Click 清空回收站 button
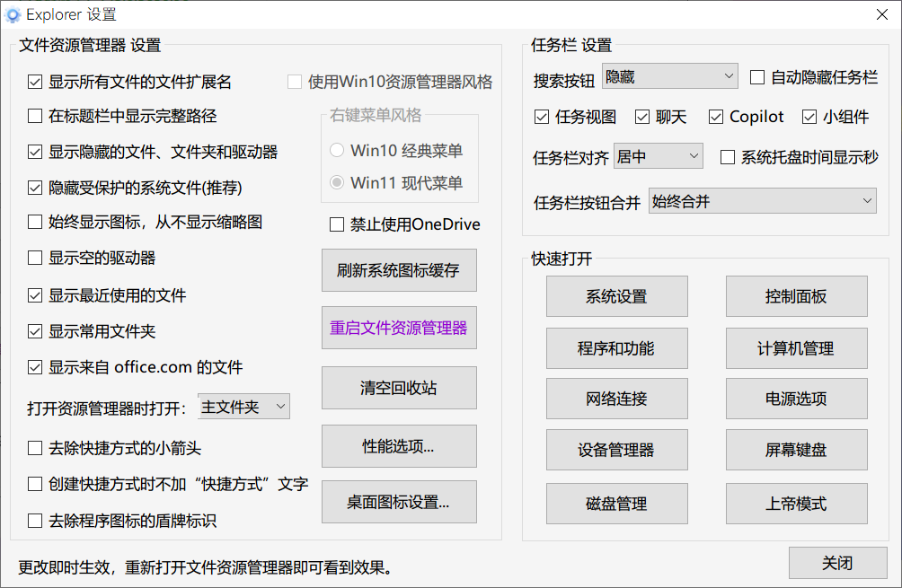Screen dimensions: 902x588 click(x=399, y=388)
